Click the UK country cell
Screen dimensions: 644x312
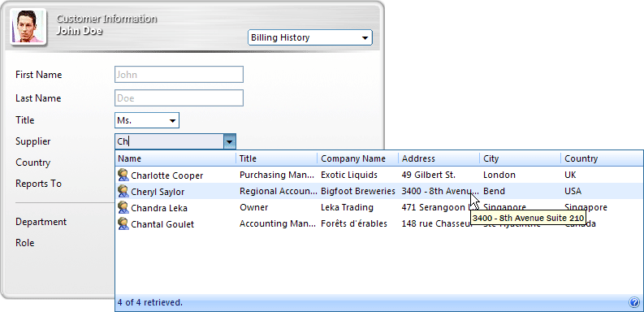(x=570, y=175)
